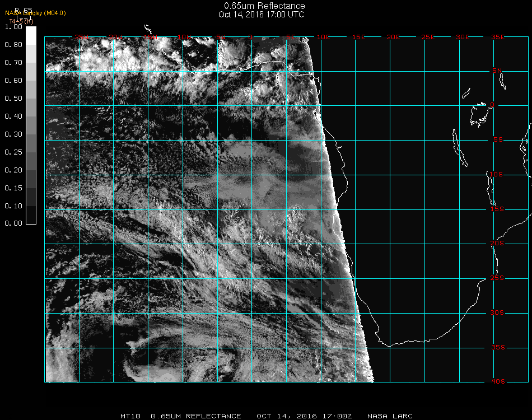Screen dimensions: 532x420
Task: Click the "NASA Langley (M04.0)" label
Action: [35, 13]
